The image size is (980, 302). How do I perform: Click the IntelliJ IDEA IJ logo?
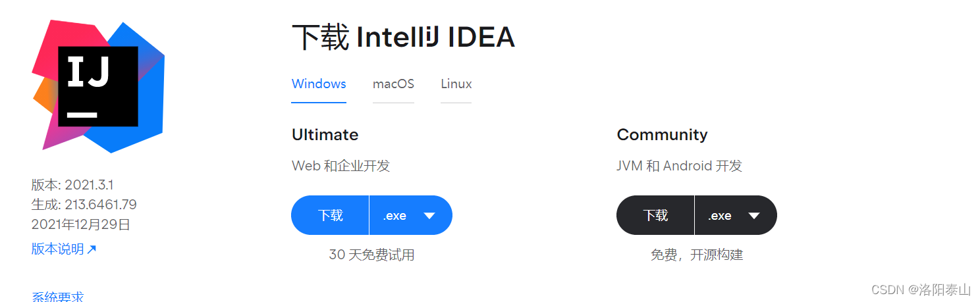coord(98,86)
